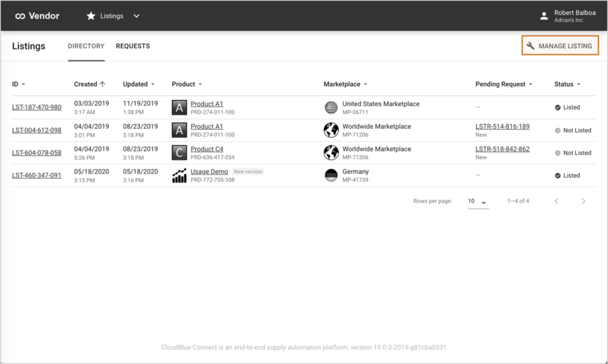Open the Product C4 link
Viewport: 608px width, 364px height.
tap(207, 149)
